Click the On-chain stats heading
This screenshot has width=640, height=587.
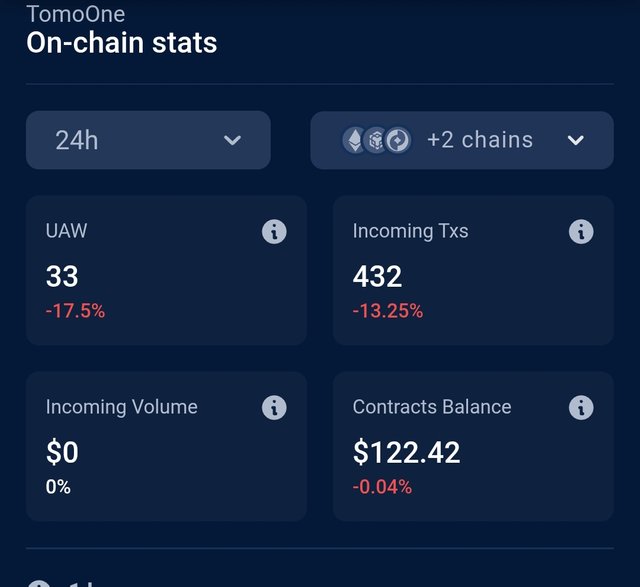click(121, 43)
